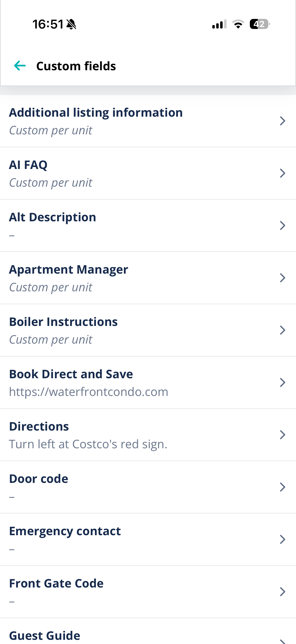296x644 pixels.
Task: Tap chevron beside Alt Description
Action: click(x=283, y=225)
